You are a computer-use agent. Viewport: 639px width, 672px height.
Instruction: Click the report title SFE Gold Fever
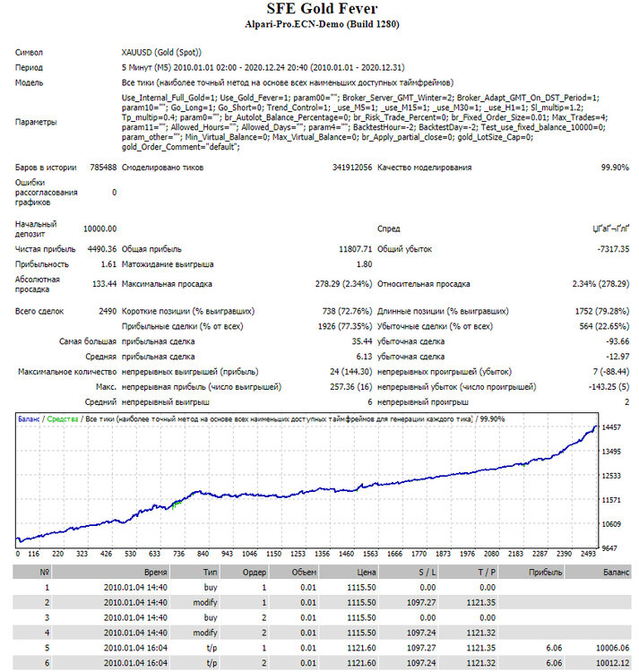coord(322,9)
